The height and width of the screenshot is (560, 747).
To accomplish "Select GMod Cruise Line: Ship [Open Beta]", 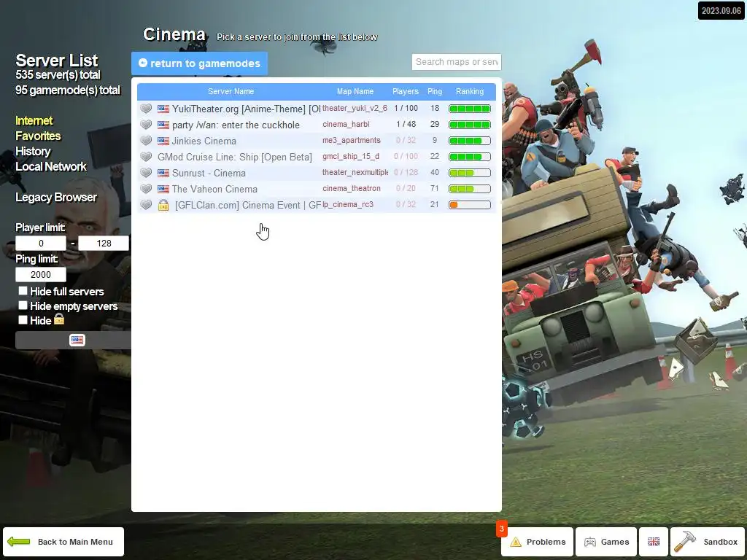I will click(x=235, y=157).
